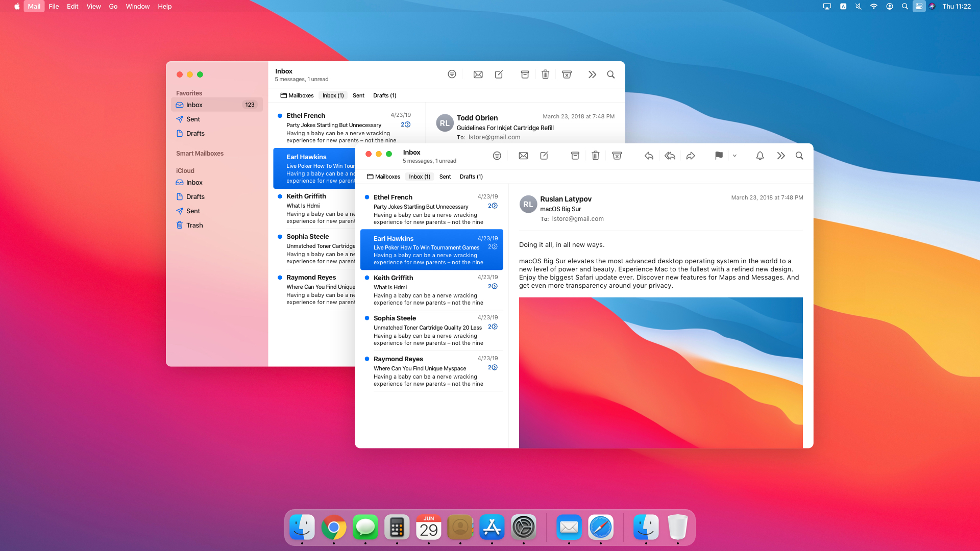Open the Window menu in menu bar

pyautogui.click(x=137, y=7)
